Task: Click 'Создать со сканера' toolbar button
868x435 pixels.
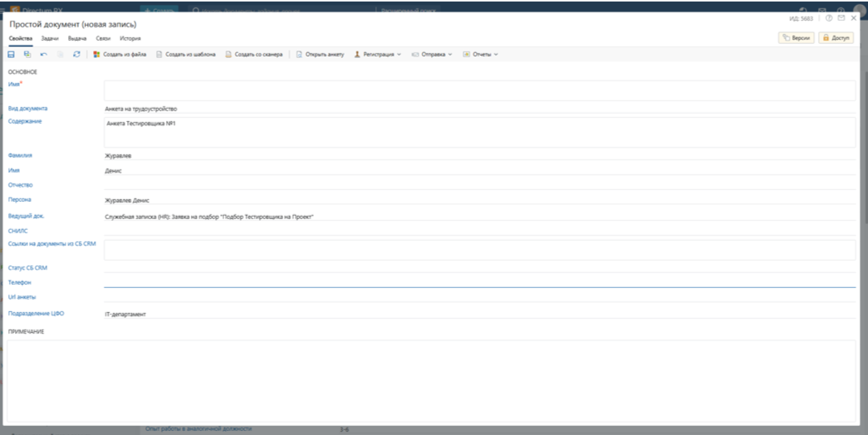Action: pyautogui.click(x=254, y=55)
